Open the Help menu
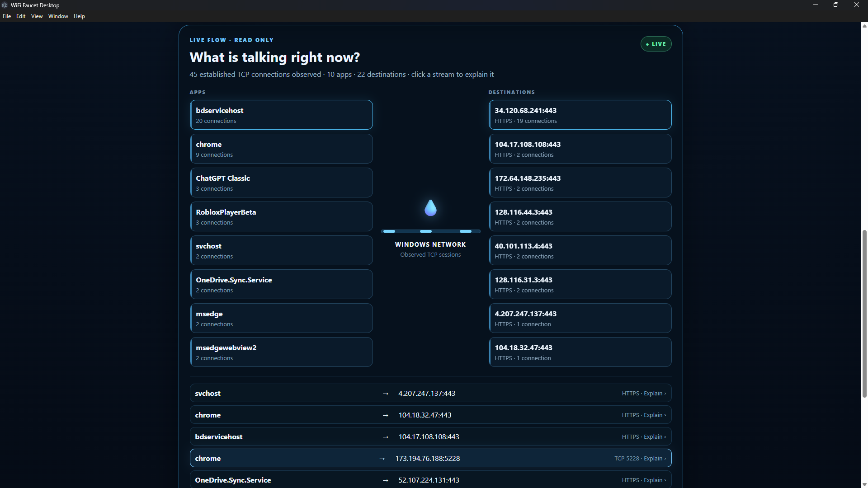This screenshot has width=868, height=488. 79,16
